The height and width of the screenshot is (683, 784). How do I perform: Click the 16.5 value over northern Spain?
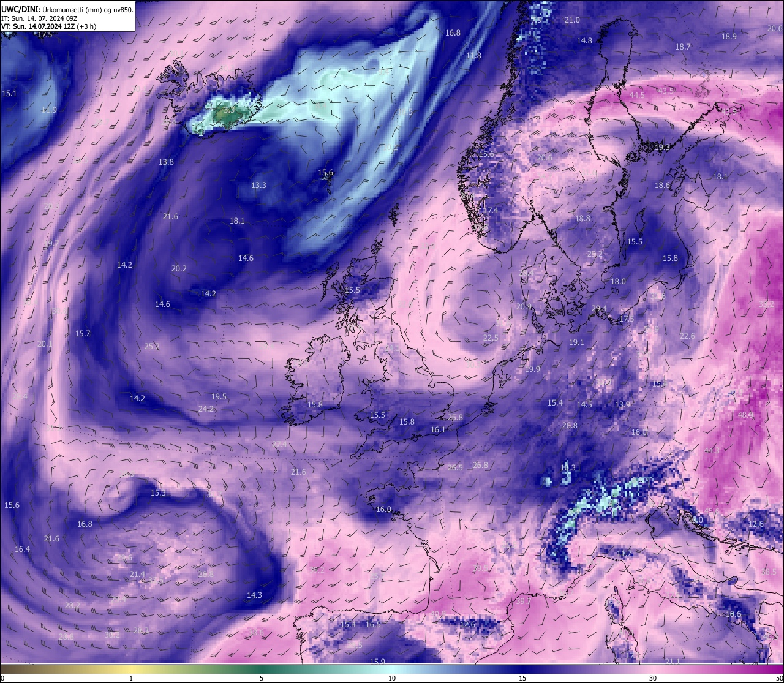(373, 625)
